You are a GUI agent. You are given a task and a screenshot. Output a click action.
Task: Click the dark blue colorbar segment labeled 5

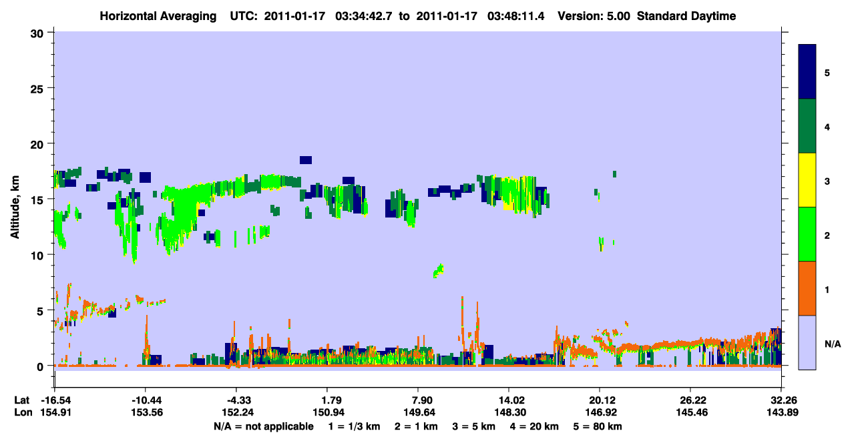(x=807, y=72)
